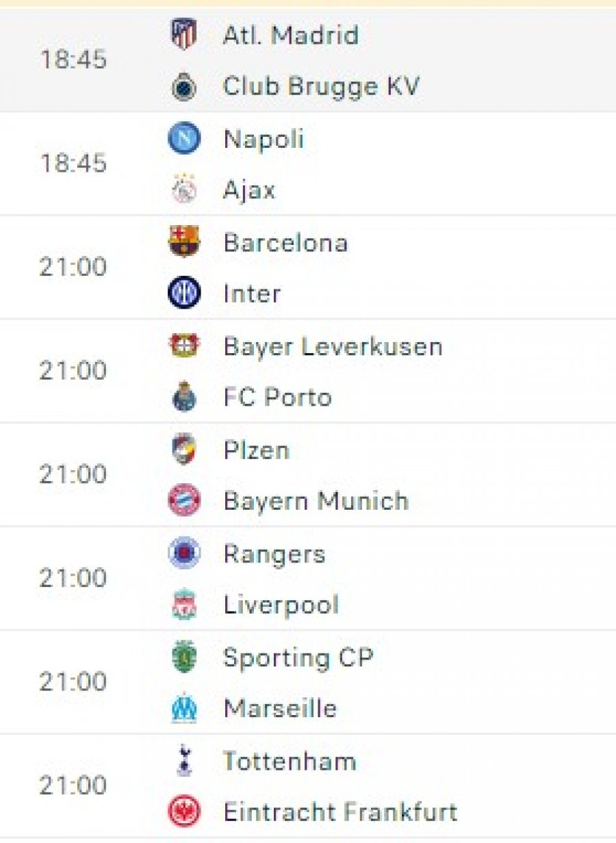Click the Inter club logo
616x843 pixels.
(183, 294)
